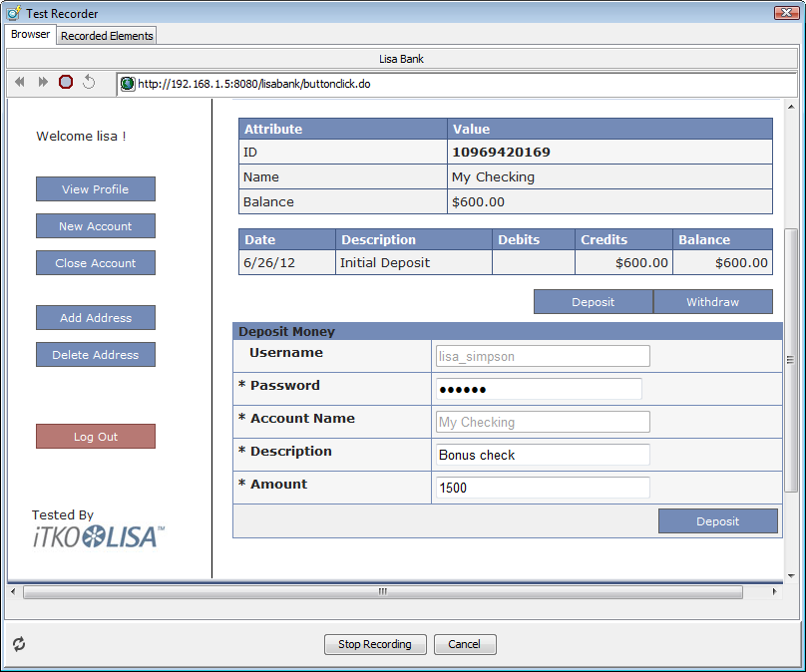Select the Browser tab
Image resolution: width=806 pixels, height=672 pixels.
[x=30, y=34]
